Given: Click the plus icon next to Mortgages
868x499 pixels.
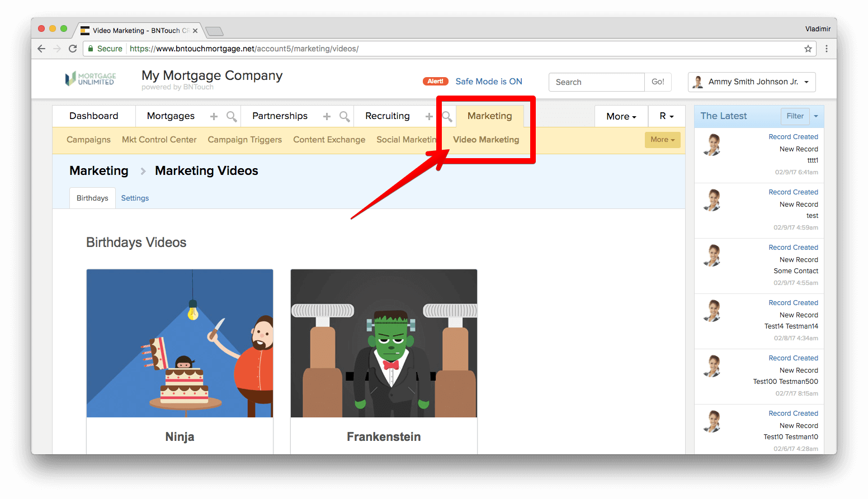Looking at the screenshot, I should point(214,116).
